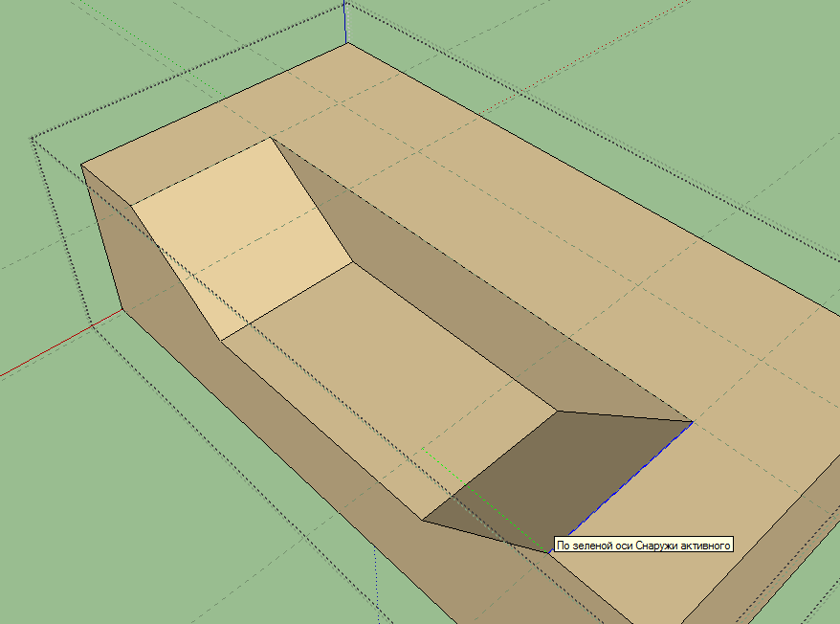
Task: Click the upper right corner of dark ramp
Action: pyautogui.click(x=692, y=421)
